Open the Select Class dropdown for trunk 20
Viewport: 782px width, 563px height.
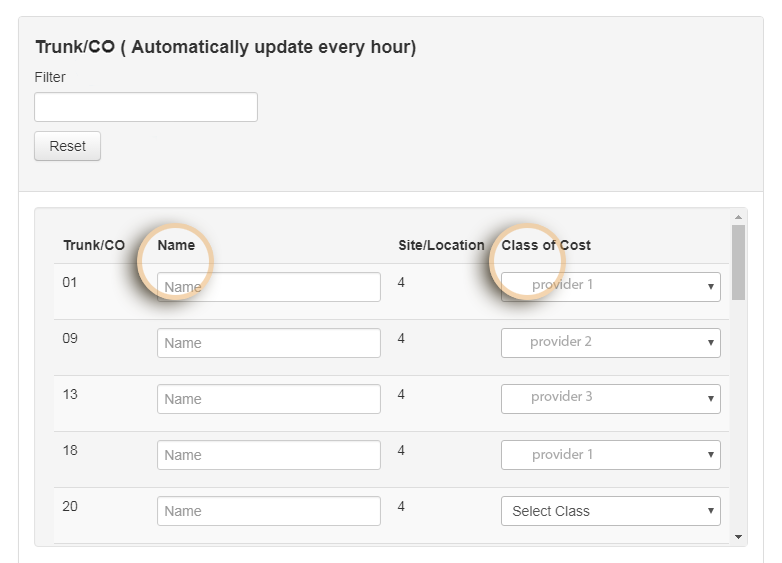610,511
